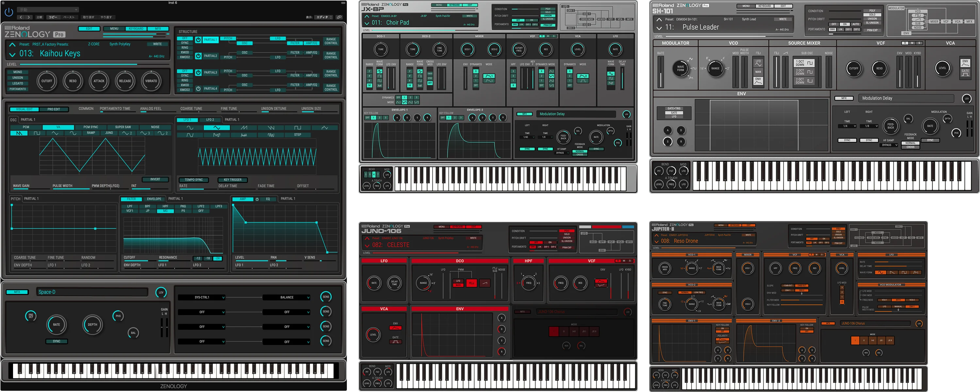Toggle PARTIAL2 power icon in Structure panel

click(198, 56)
